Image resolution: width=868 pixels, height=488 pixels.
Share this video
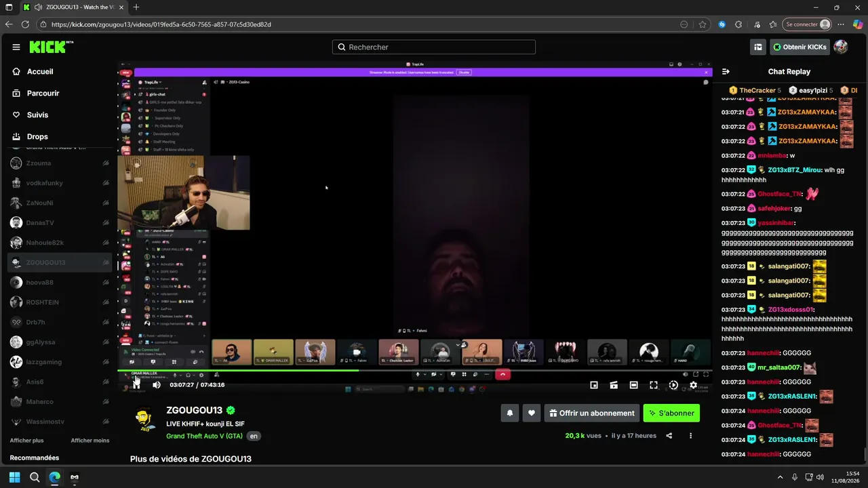669,436
